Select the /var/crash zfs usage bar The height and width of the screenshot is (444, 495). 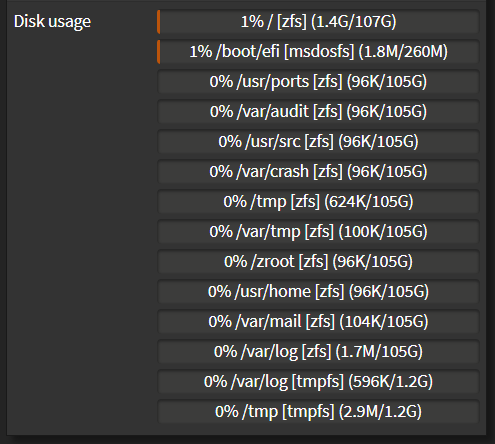(x=318, y=172)
